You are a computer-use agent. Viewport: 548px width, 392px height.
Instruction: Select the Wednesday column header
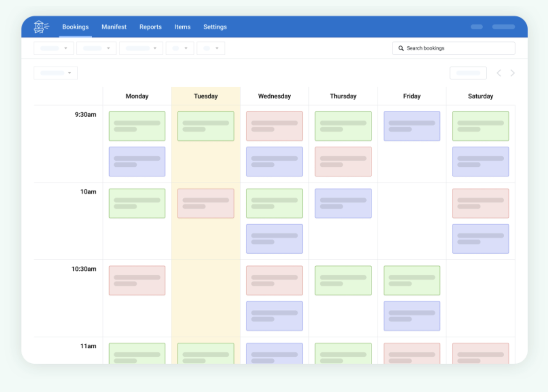pyautogui.click(x=274, y=96)
